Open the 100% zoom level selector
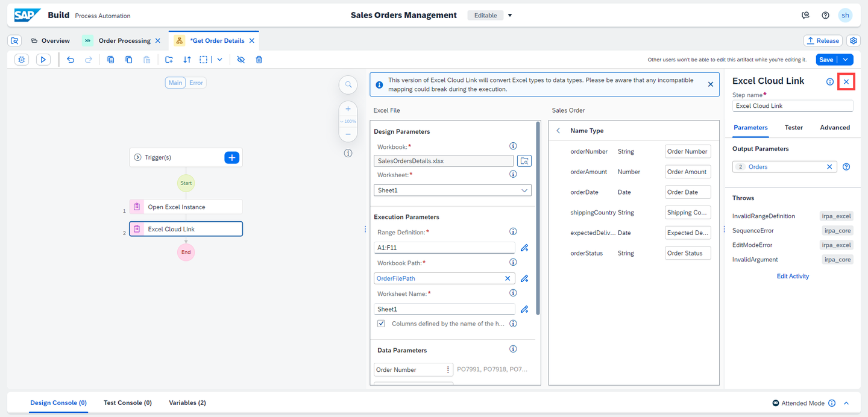 348,121
